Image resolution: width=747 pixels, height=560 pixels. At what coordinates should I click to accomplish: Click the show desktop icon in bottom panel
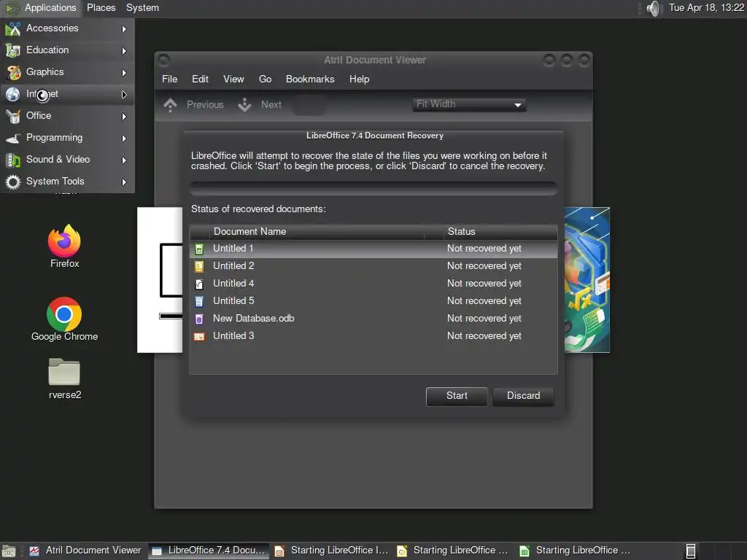9,551
